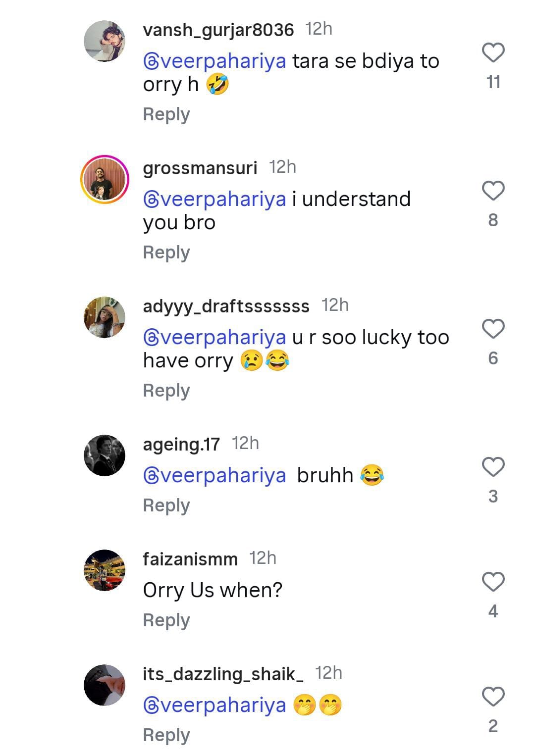Image resolution: width=535 pixels, height=756 pixels.
Task: Open the its_dazzling_shaik_ username link
Action: [223, 674]
